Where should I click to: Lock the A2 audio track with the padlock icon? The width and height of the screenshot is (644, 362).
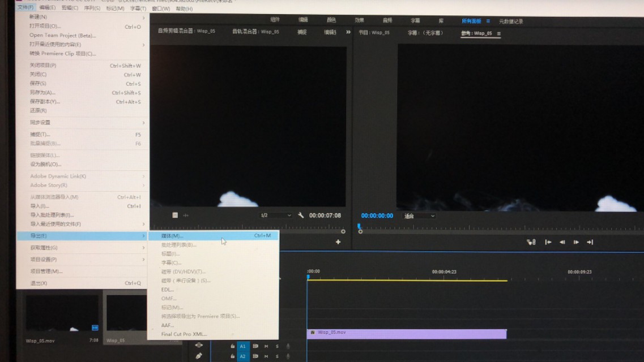(233, 356)
